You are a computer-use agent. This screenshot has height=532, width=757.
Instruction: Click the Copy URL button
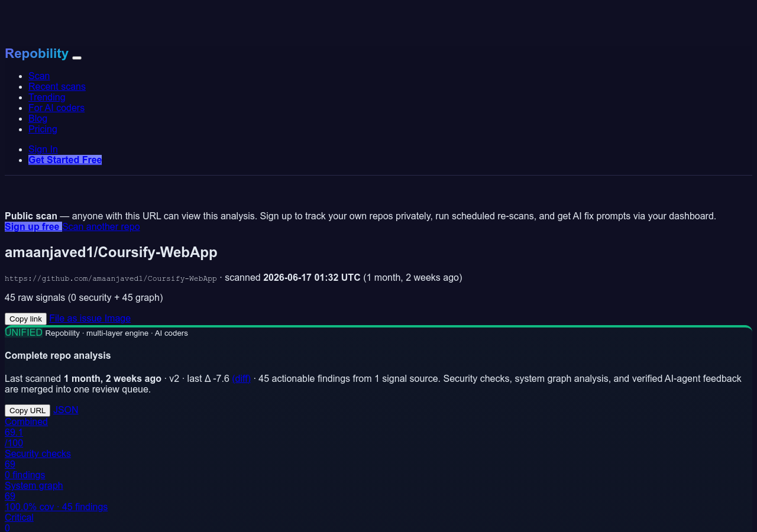27,410
